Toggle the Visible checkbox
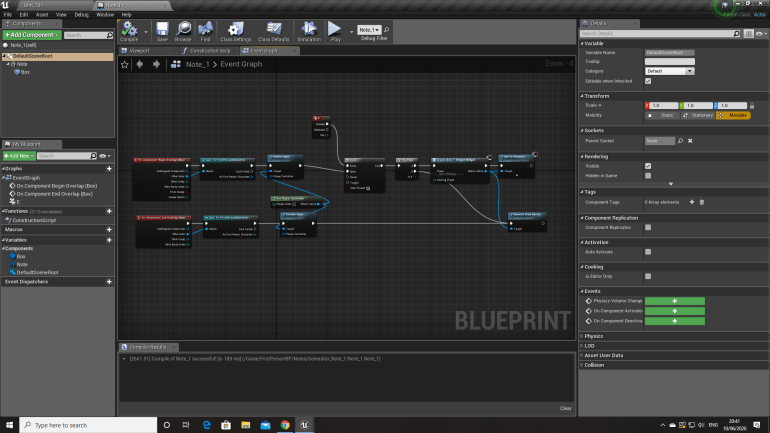The width and height of the screenshot is (770, 433). (x=648, y=166)
